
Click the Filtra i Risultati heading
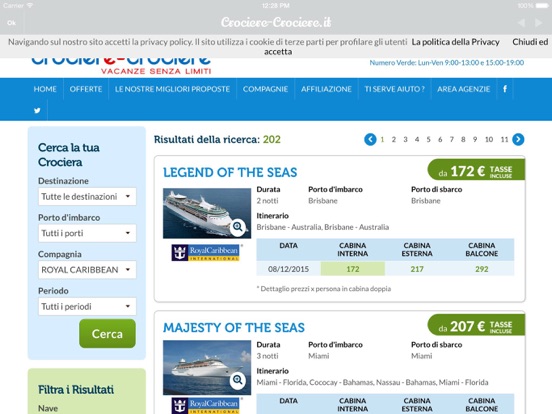[x=76, y=390]
